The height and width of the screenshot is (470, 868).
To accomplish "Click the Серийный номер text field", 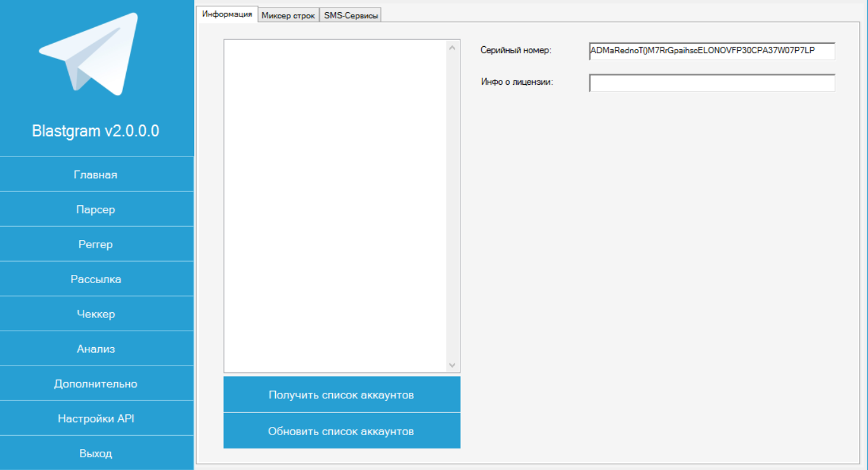I will [x=711, y=51].
